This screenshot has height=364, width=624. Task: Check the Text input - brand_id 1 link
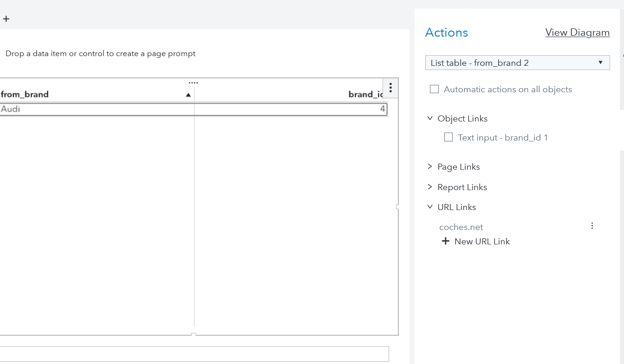pos(448,137)
